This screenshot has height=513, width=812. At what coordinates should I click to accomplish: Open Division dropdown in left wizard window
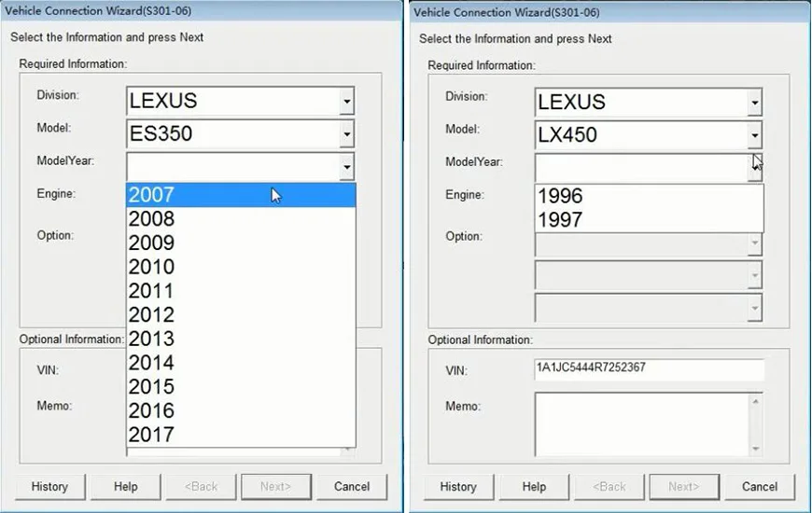point(346,101)
